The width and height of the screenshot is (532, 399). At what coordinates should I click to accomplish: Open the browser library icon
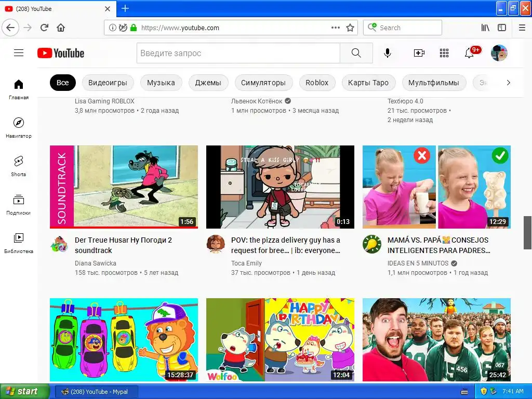[485, 28]
